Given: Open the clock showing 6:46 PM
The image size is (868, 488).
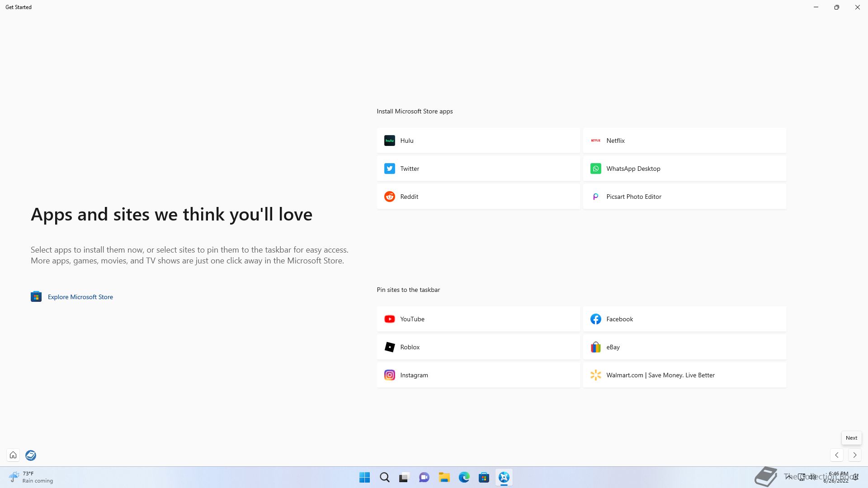Looking at the screenshot, I should tap(836, 477).
